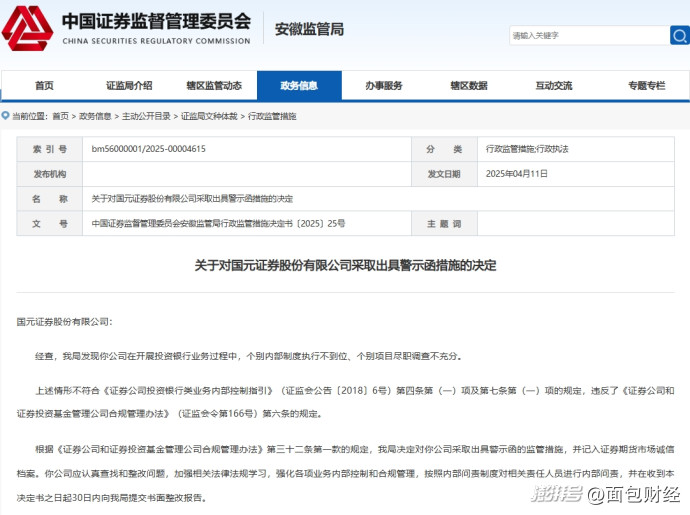This screenshot has width=690, height=515.
Task: Click the paragraph beginning 上述情形不符合
Action: click(345, 402)
